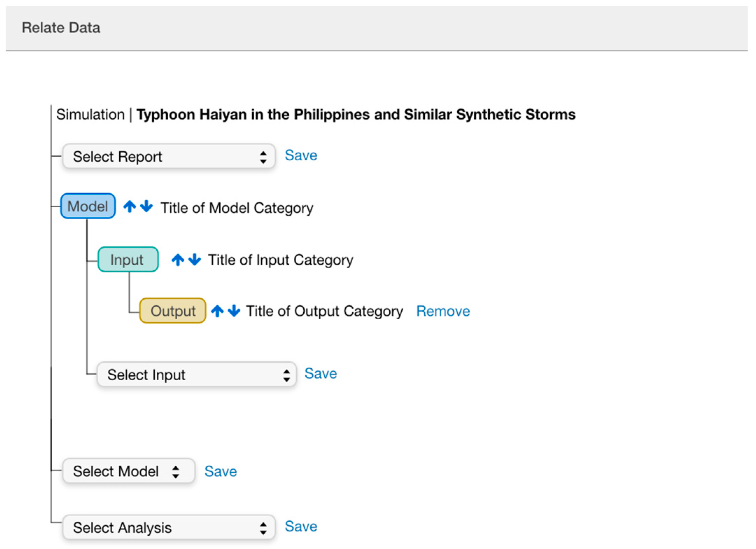Click up arrow next to Input category

point(178,260)
